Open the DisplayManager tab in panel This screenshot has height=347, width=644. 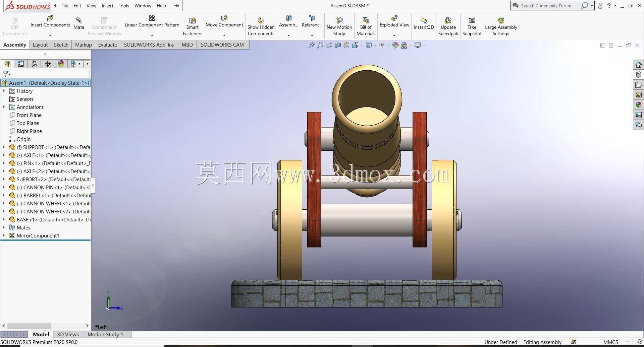coord(61,64)
